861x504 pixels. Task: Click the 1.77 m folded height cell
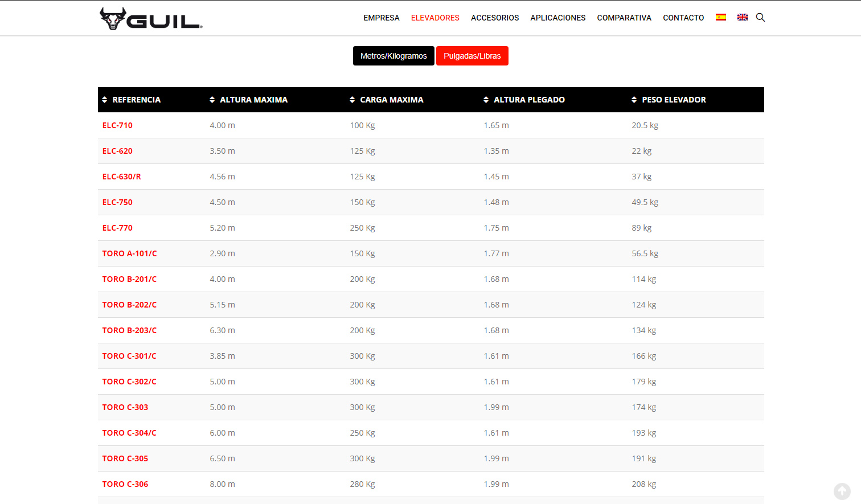tap(497, 253)
